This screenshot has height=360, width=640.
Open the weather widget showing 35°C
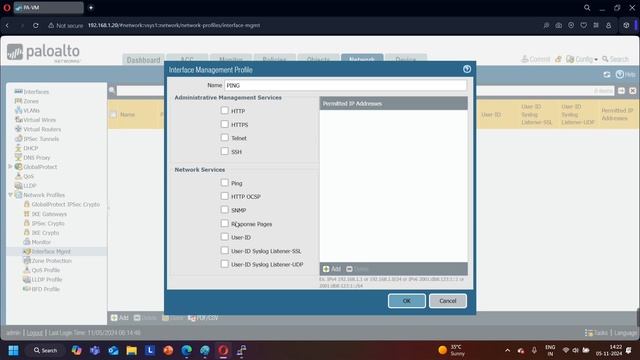point(451,350)
